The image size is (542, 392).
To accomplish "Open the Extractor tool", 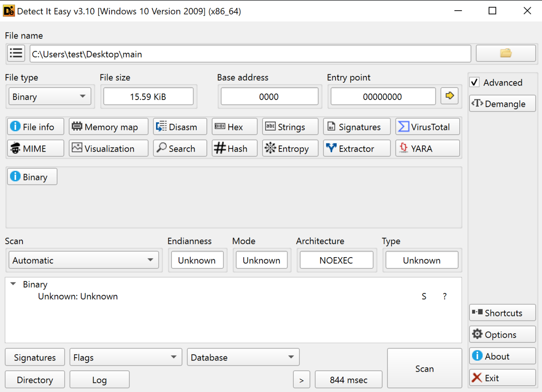I will pos(356,149).
